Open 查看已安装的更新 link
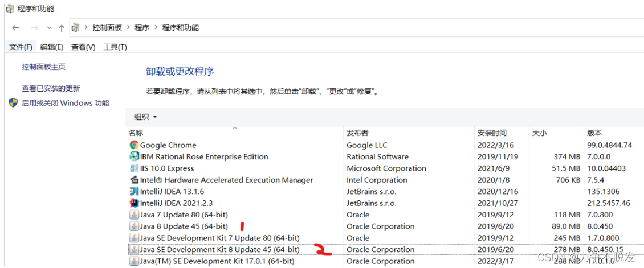644x268 pixels. click(51, 88)
